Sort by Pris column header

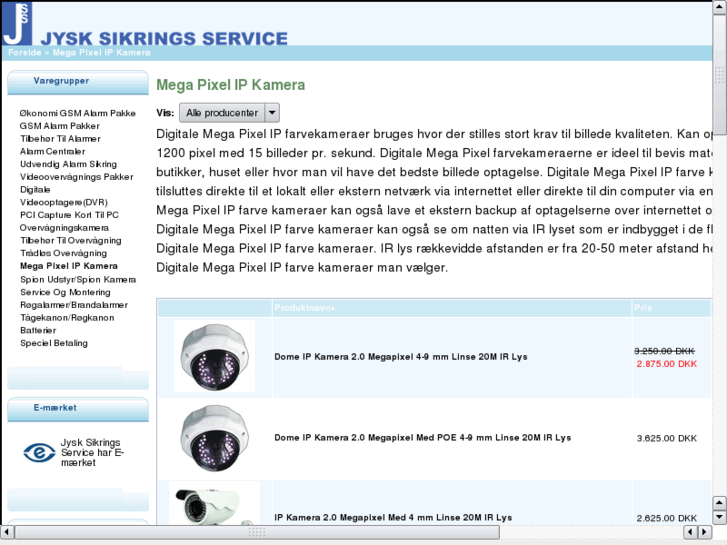point(643,308)
